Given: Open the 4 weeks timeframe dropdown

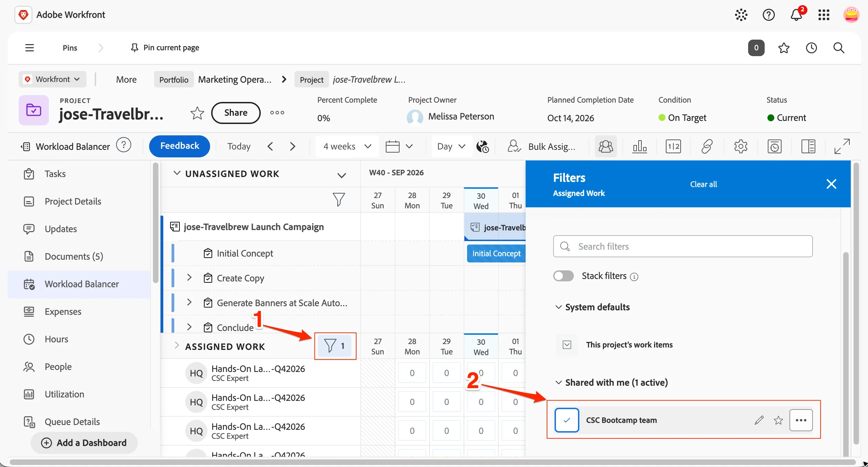Looking at the screenshot, I should pos(347,146).
